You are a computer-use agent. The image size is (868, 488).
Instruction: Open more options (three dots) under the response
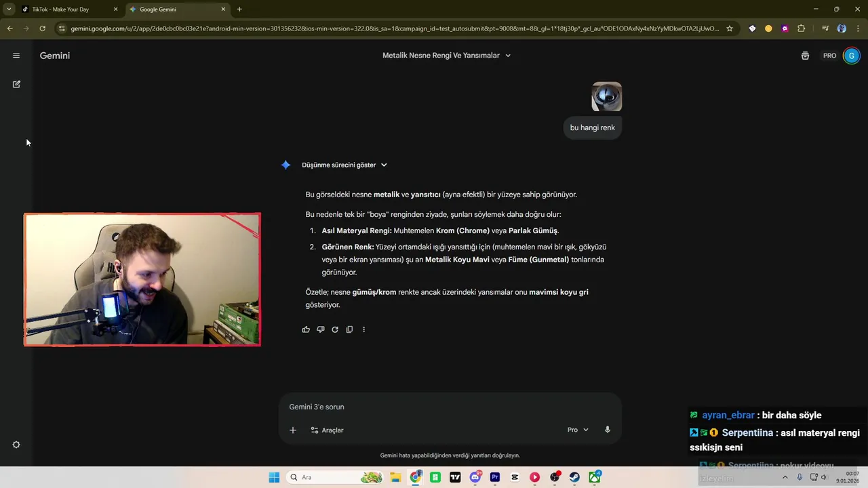(x=363, y=329)
